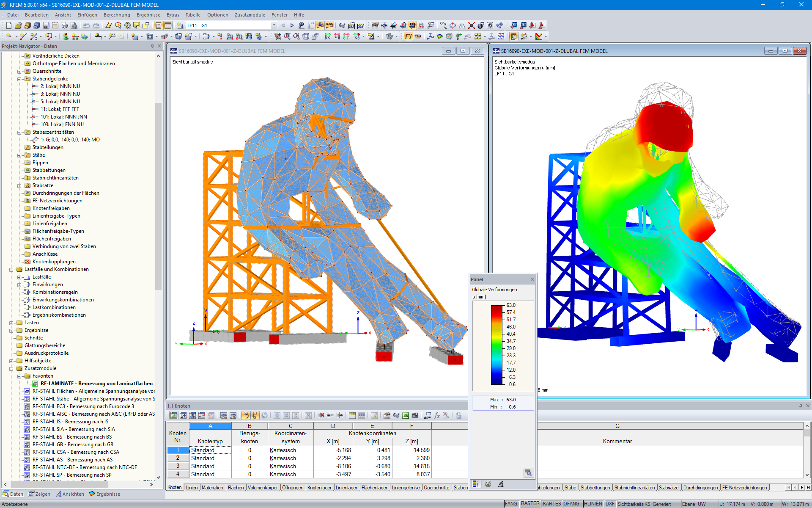Toggle the RASTER grid in status bar
The width and height of the screenshot is (812, 508).
pos(530,504)
